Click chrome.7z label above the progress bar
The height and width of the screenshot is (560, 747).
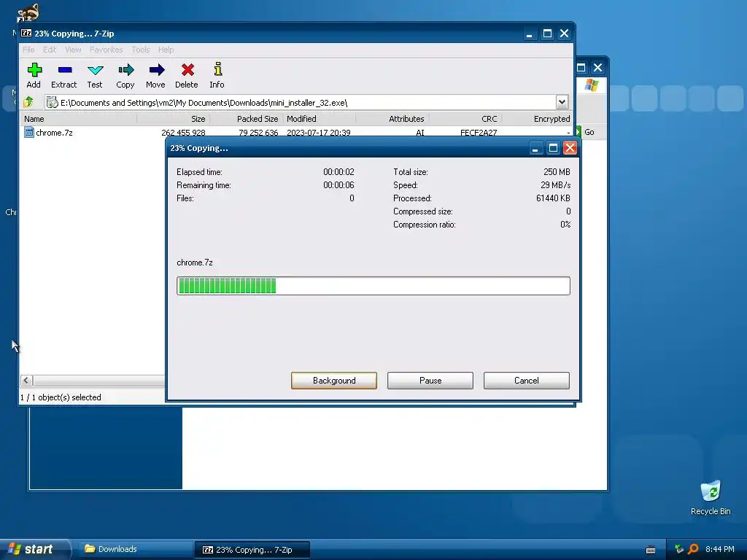pos(194,262)
